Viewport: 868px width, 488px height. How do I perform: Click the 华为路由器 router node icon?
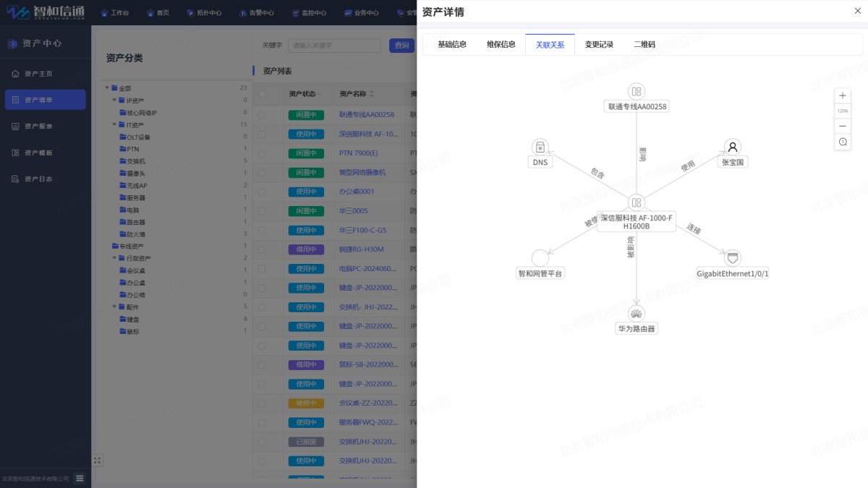click(637, 313)
